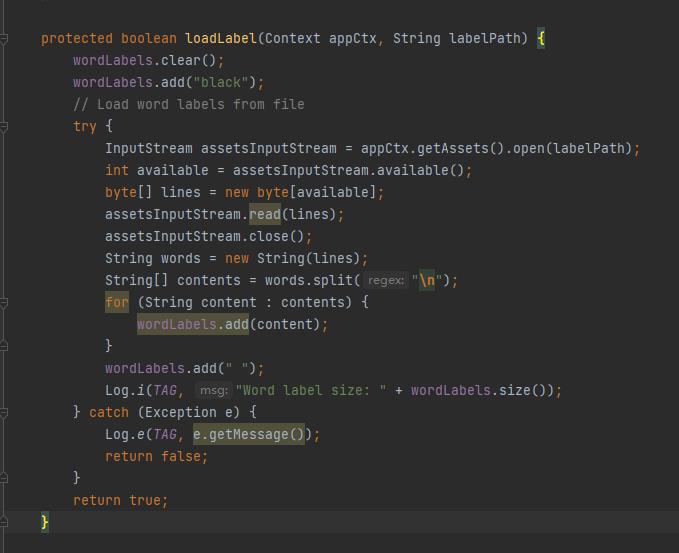
Task: Click 'byte[]' type in the lines declaration
Action: (x=129, y=192)
